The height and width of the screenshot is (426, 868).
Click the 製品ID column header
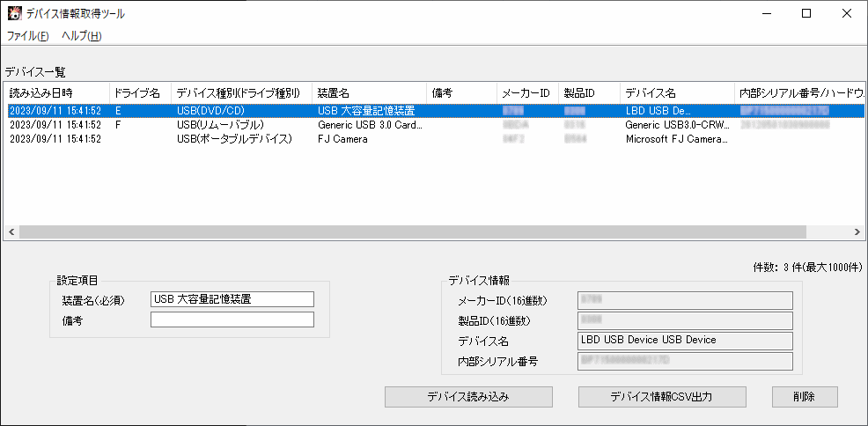tap(588, 92)
